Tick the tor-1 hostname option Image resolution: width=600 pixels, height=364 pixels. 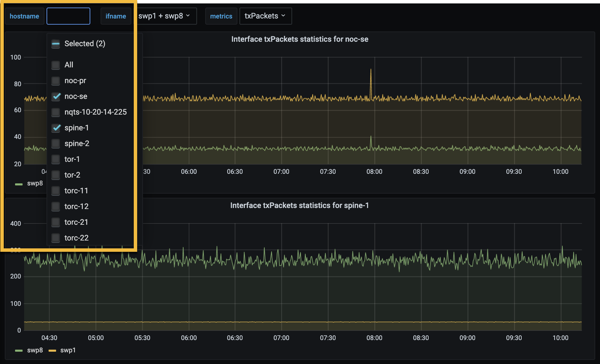click(56, 159)
